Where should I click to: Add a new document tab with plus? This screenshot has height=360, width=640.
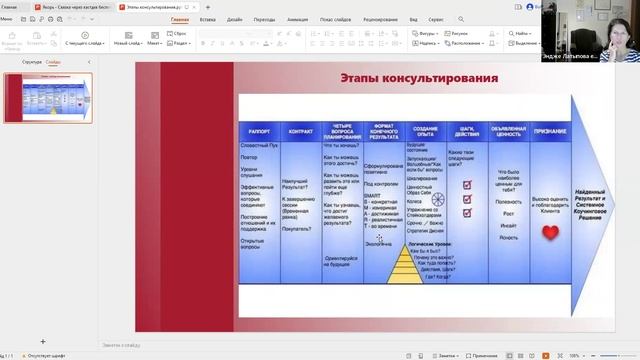pyautogui.click(x=208, y=7)
